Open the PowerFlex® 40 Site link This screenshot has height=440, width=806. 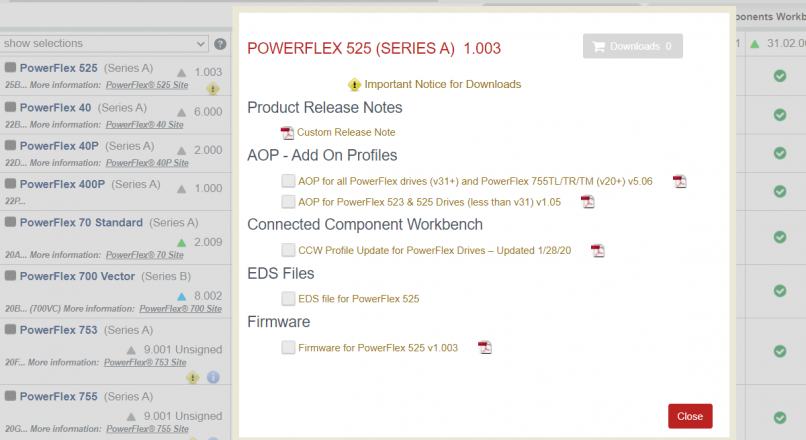[x=144, y=125]
